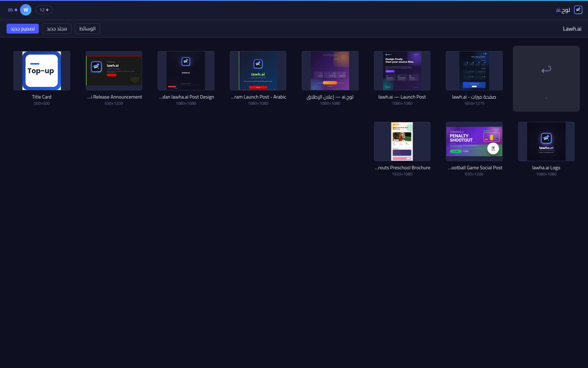Open the Penalty Shootout football post thumbnail
Image resolution: width=588 pixels, height=368 pixels.
[474, 141]
